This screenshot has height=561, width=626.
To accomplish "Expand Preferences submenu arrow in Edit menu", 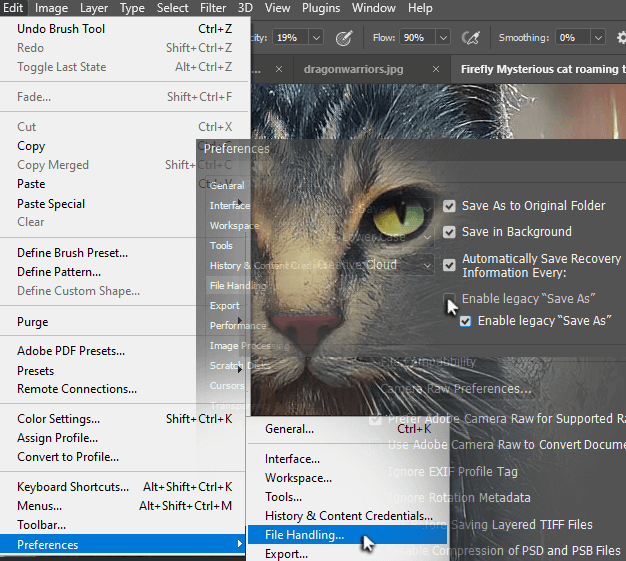I will tap(239, 543).
